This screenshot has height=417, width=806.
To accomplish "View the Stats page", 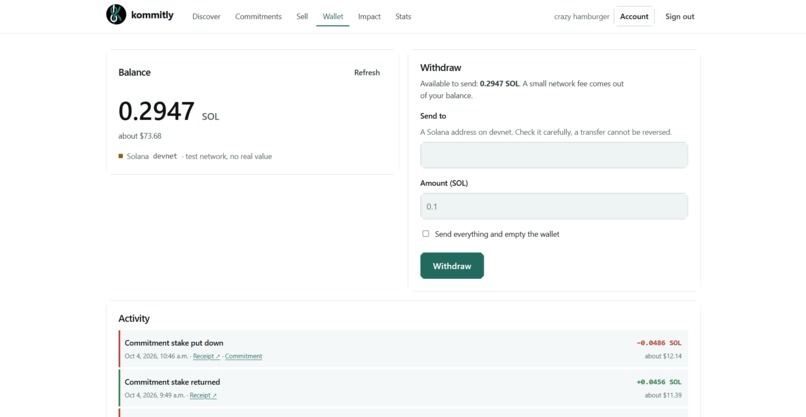I will 403,16.
